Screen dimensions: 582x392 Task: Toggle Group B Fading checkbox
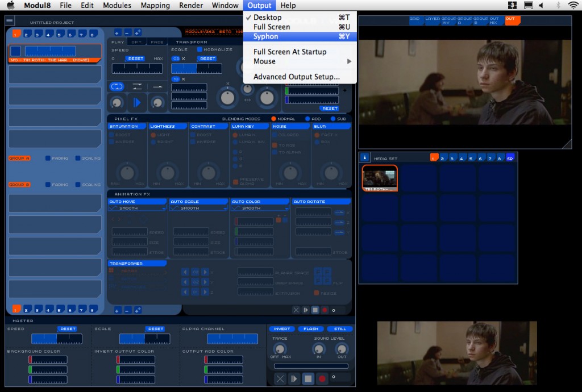pos(48,184)
